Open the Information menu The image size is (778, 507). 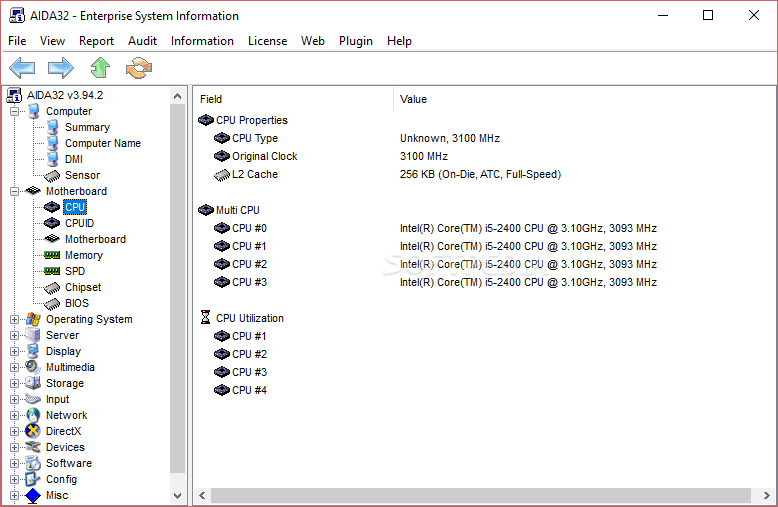(202, 41)
